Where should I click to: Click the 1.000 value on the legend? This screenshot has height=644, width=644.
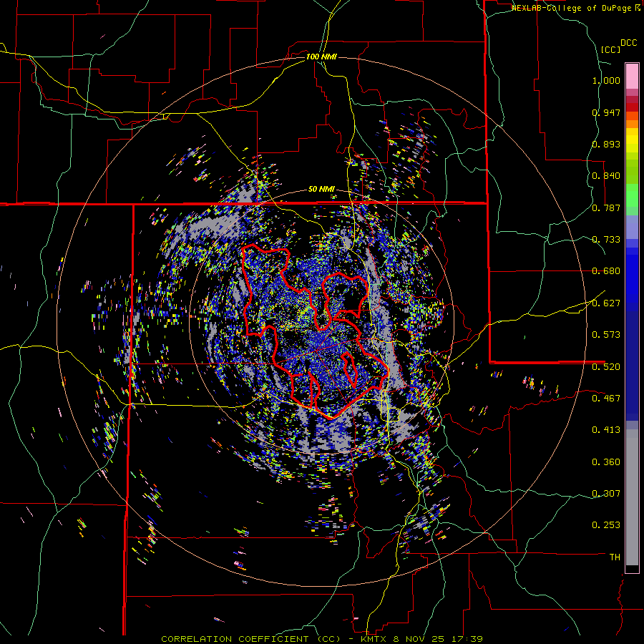[606, 80]
